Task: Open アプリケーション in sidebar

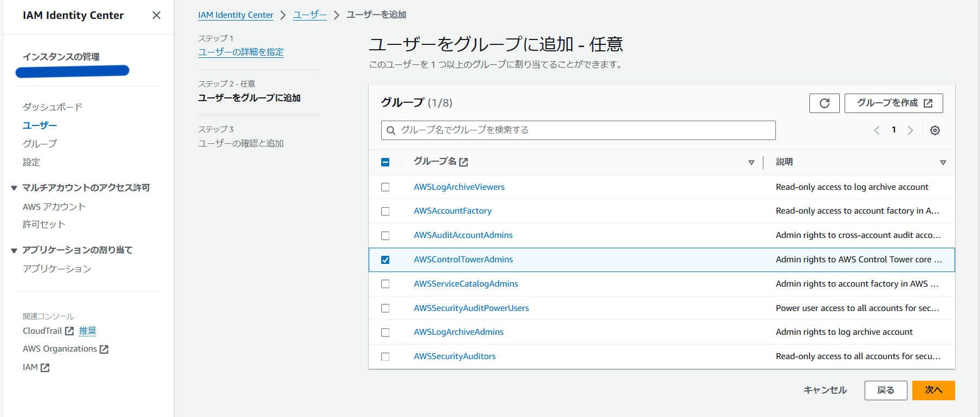Action: pos(57,269)
